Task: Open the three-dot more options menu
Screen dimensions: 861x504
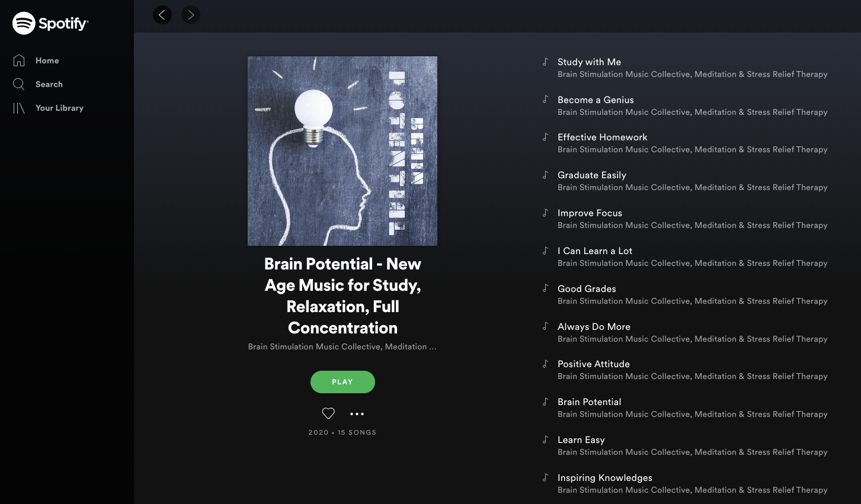Action: (x=357, y=413)
